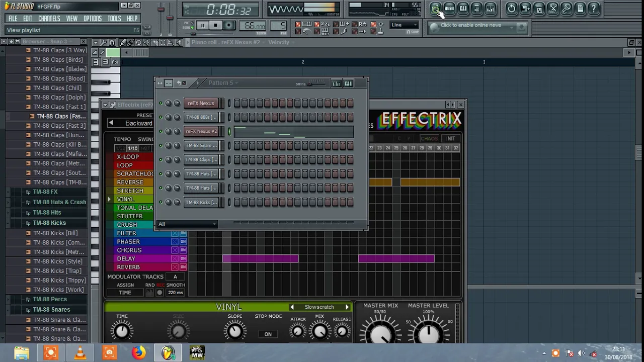The image size is (644, 362).
Task: Click the pause playback button
Action: pyautogui.click(x=202, y=25)
